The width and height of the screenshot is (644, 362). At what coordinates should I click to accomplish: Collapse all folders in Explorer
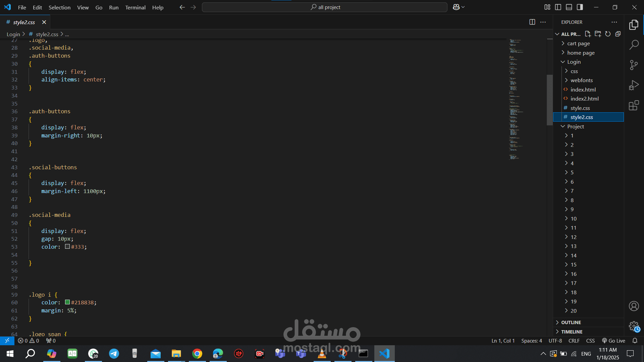618,34
